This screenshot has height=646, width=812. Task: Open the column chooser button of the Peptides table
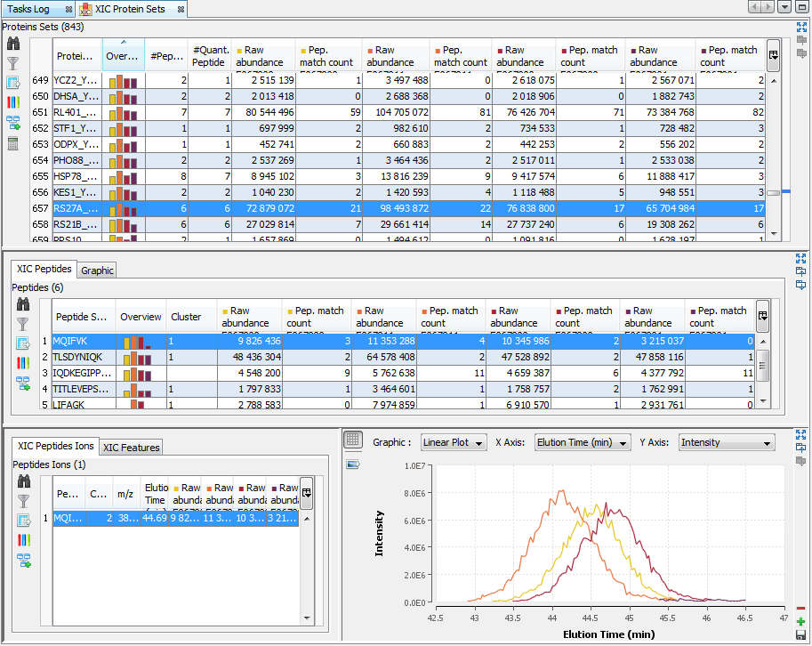point(762,316)
